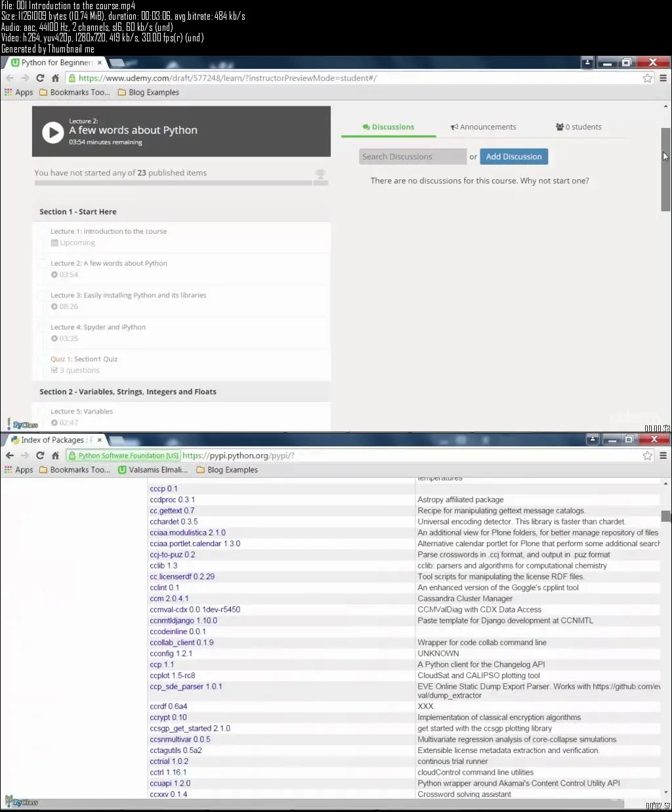This screenshot has height=812, width=672.
Task: Bookmark the PyPI page with star
Action: [x=648, y=456]
